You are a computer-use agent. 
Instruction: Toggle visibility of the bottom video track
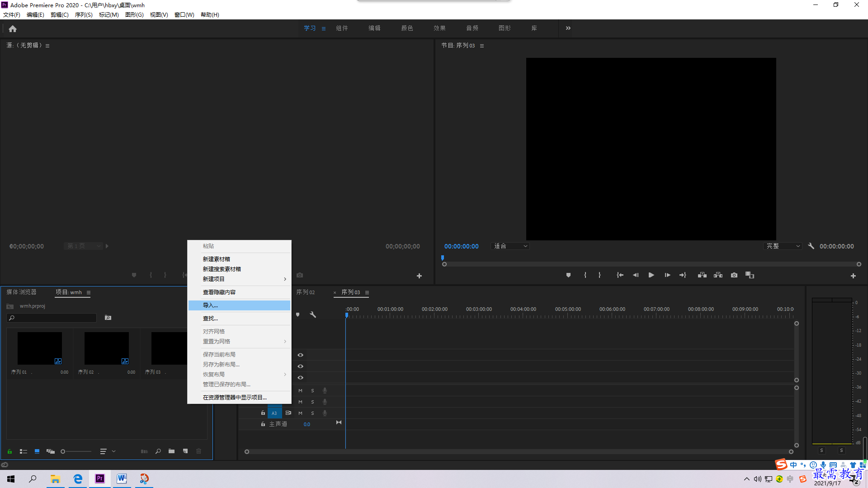tap(300, 378)
